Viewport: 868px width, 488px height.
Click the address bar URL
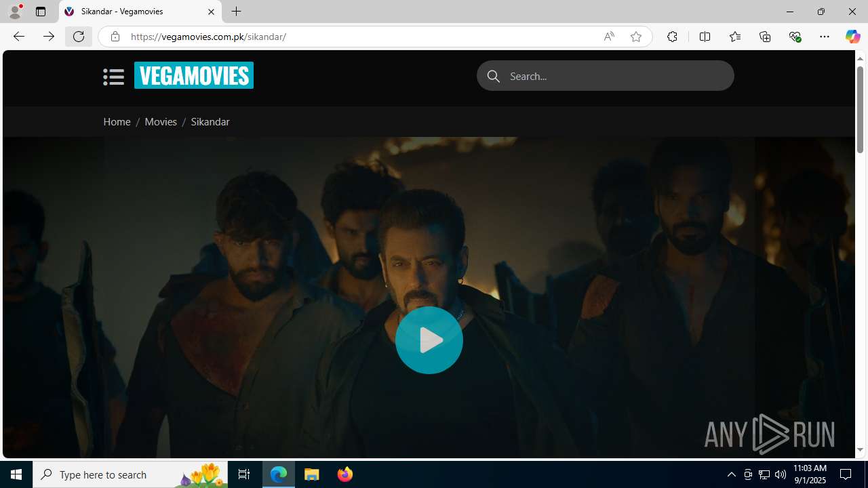pos(208,37)
